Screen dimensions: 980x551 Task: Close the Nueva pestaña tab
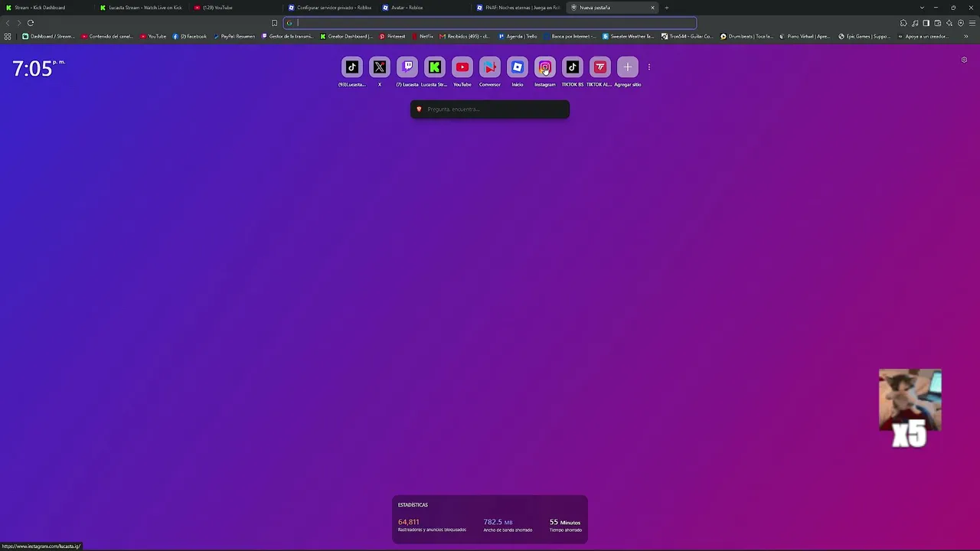(652, 8)
